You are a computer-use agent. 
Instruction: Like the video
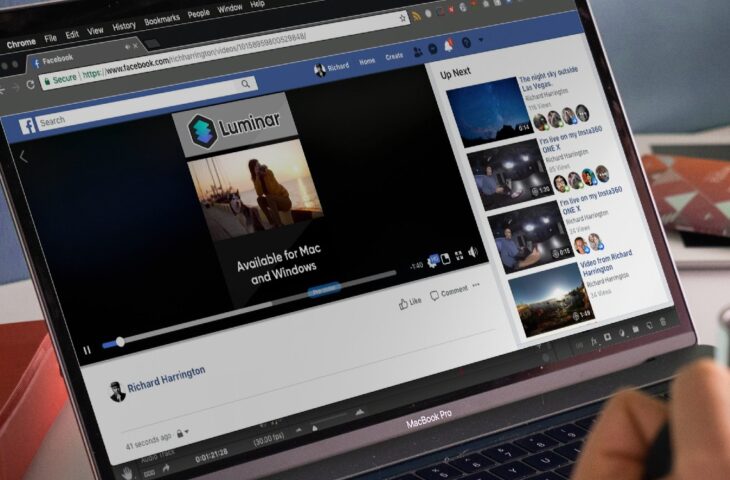410,303
